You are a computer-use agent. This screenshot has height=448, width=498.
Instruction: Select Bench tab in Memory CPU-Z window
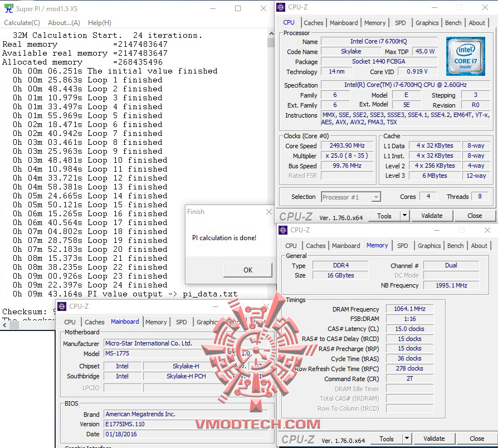click(456, 246)
